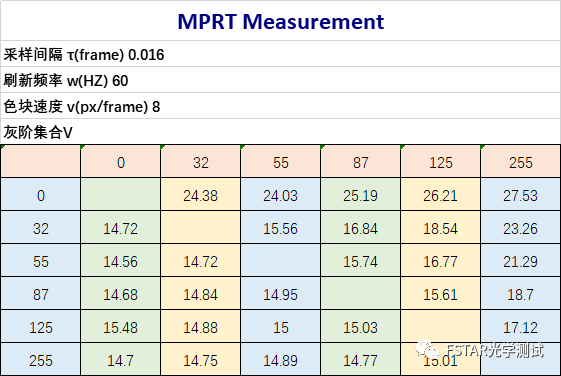
Task: Select the cell showing 26.21
Action: coord(441,195)
